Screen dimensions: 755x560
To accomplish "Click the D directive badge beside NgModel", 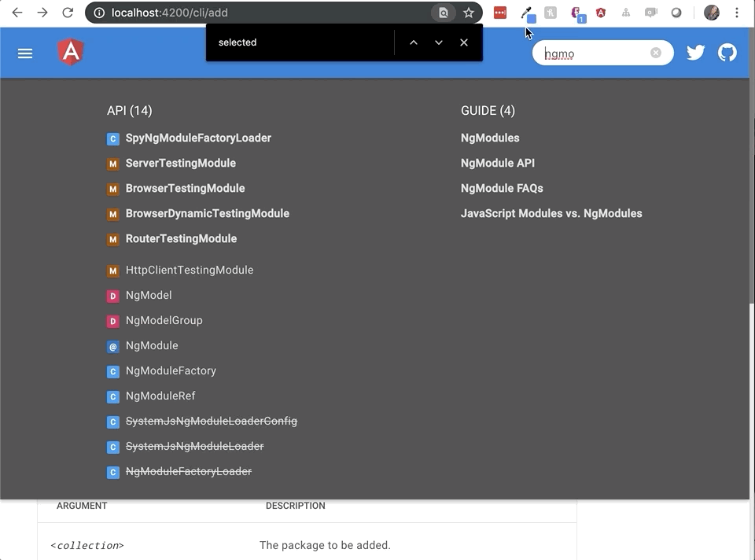I will pyautogui.click(x=113, y=296).
